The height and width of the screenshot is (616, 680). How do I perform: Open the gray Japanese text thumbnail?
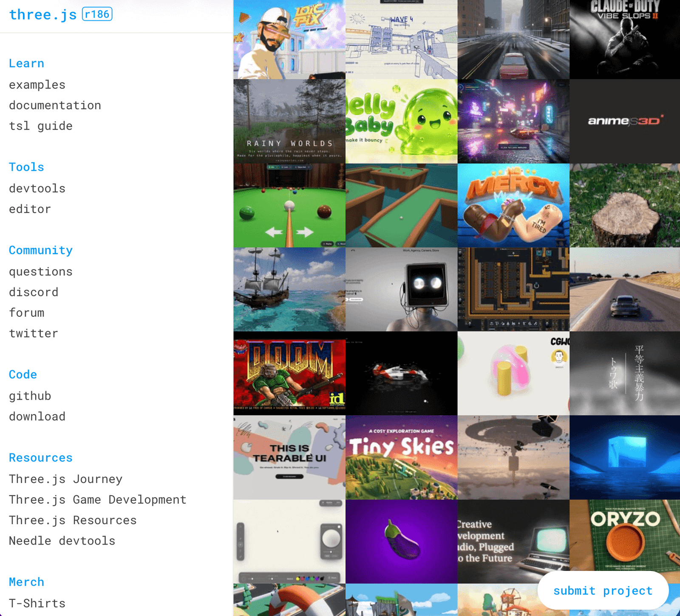tap(625, 373)
